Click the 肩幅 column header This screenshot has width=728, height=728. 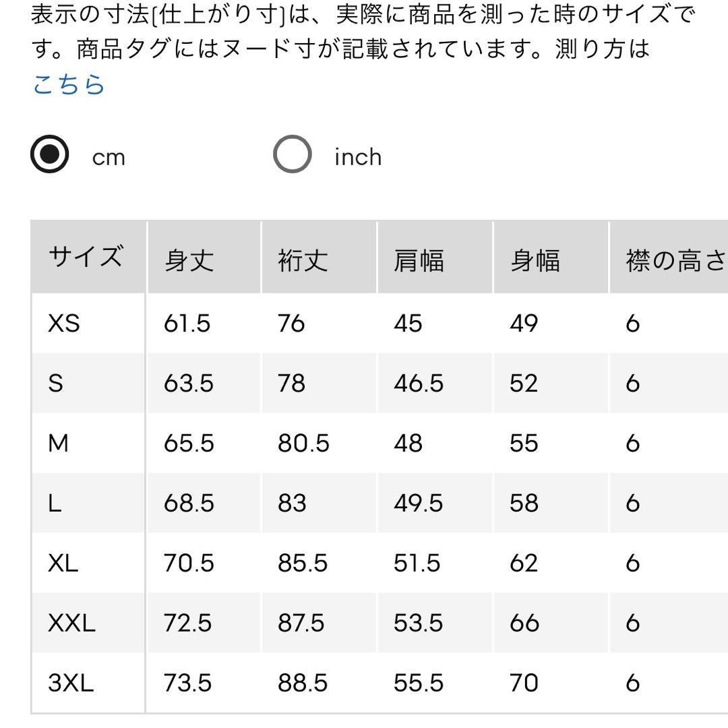click(435, 257)
